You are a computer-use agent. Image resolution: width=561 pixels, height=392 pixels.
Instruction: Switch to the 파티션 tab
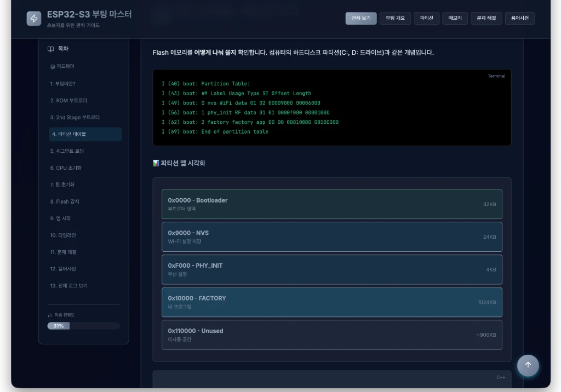tap(426, 18)
